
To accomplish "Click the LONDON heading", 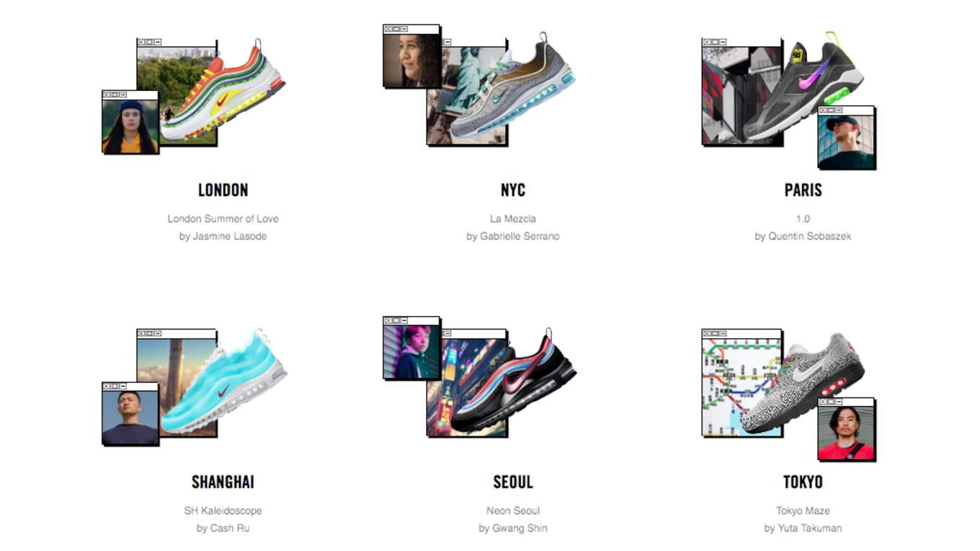I will [x=223, y=190].
